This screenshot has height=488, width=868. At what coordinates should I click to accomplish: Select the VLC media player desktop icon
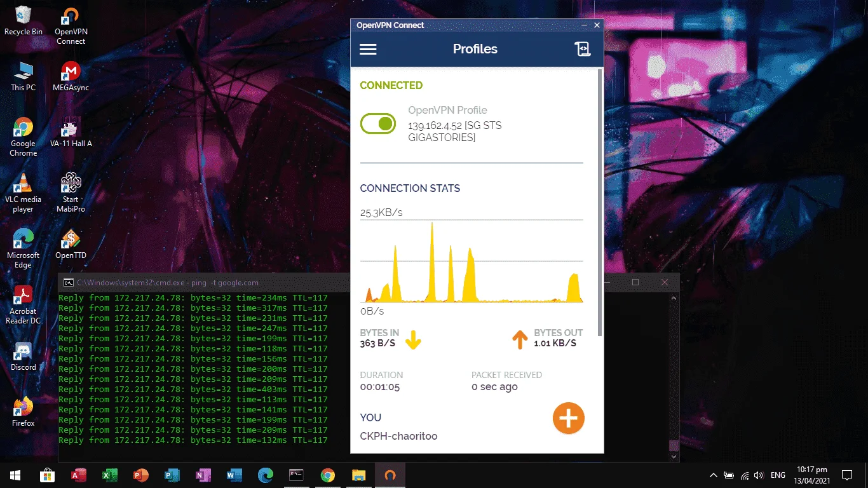[x=24, y=193]
